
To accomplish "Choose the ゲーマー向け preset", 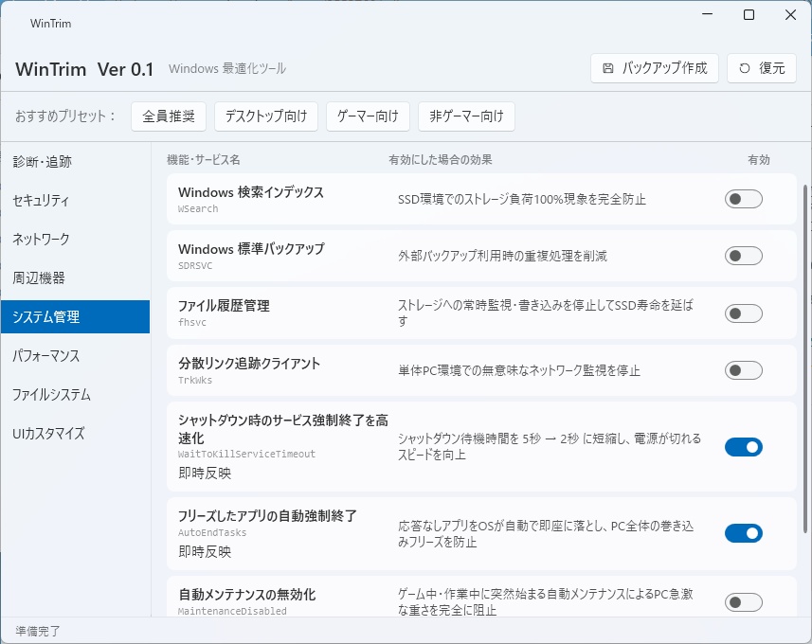I will tap(369, 116).
